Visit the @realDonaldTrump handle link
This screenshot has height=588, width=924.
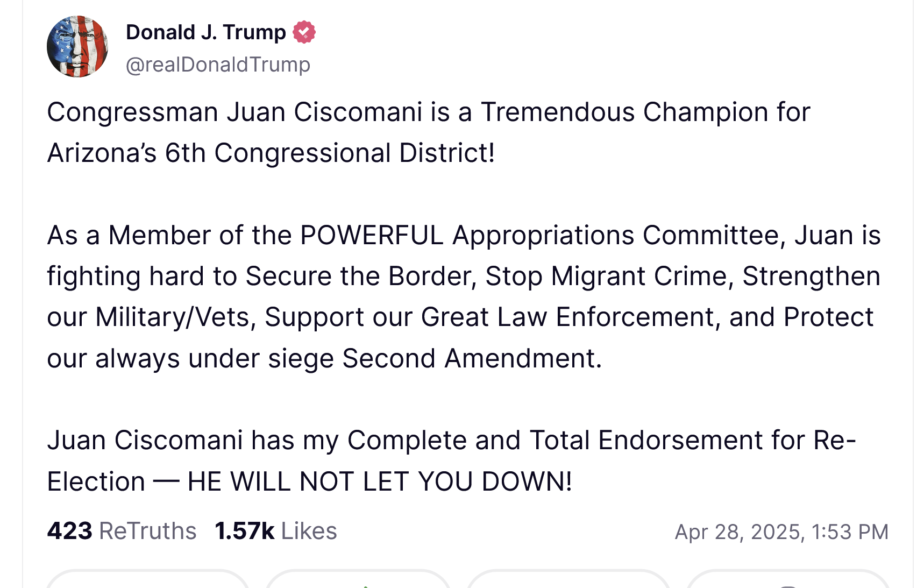[218, 65]
